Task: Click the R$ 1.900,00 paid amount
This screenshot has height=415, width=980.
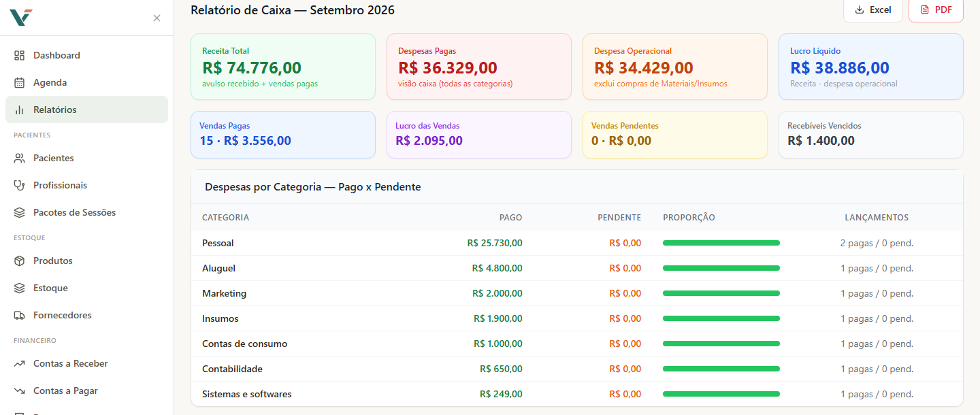Action: pyautogui.click(x=498, y=318)
